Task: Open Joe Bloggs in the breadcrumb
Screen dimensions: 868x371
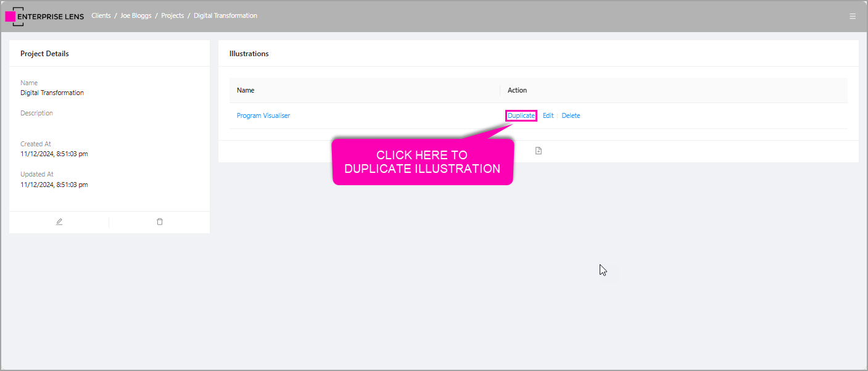Action: pyautogui.click(x=136, y=16)
